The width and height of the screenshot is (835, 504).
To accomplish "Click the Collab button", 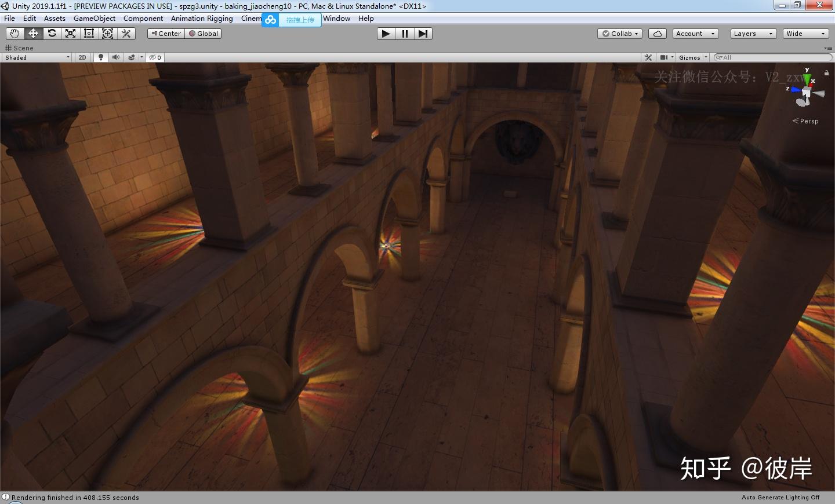I will [x=620, y=34].
